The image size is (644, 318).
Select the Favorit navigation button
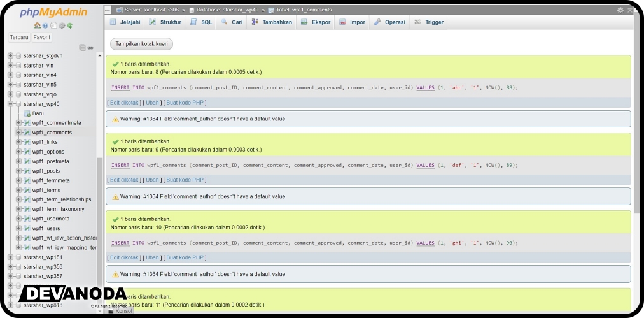pos(42,37)
